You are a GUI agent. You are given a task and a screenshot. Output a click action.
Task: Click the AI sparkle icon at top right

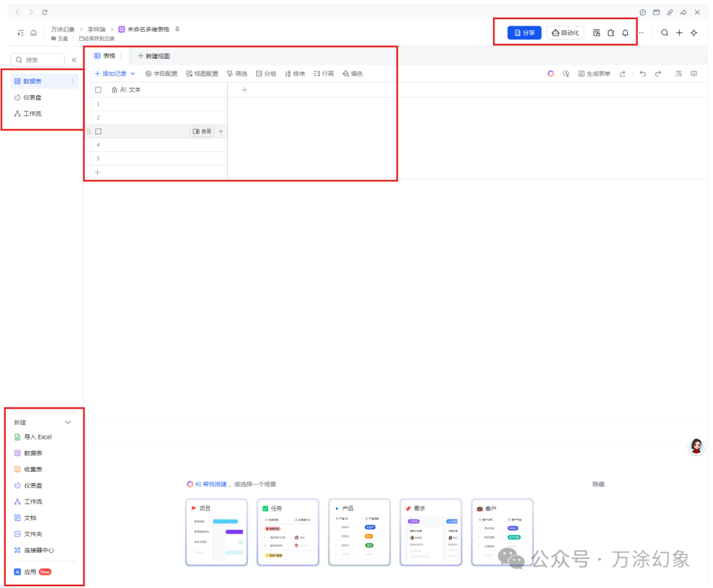tap(693, 32)
